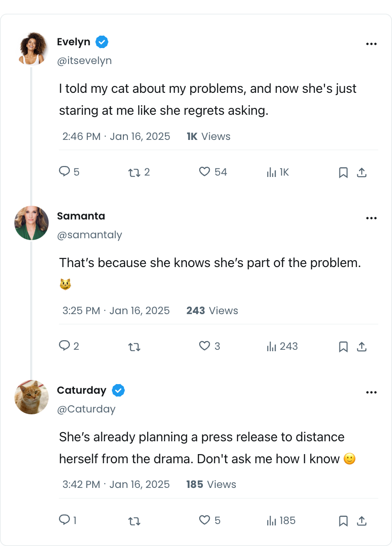Open Evelyn's profile picture

pos(33,48)
